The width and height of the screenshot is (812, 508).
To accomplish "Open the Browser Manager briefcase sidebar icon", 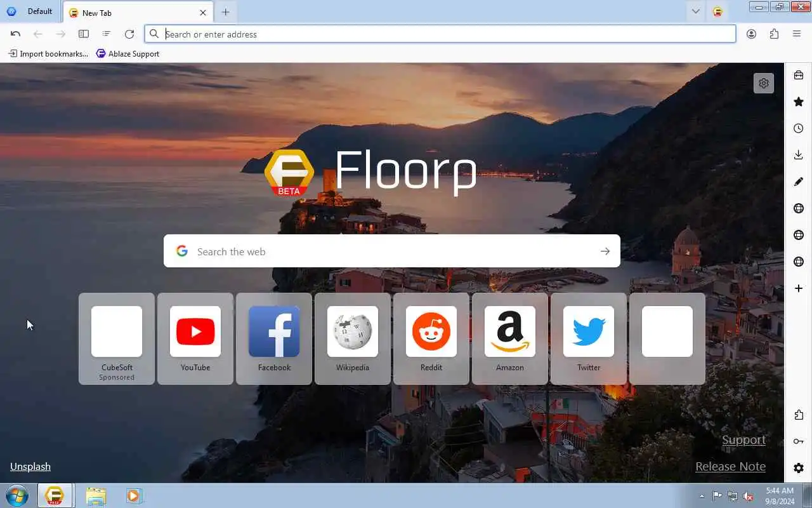I will (799, 75).
